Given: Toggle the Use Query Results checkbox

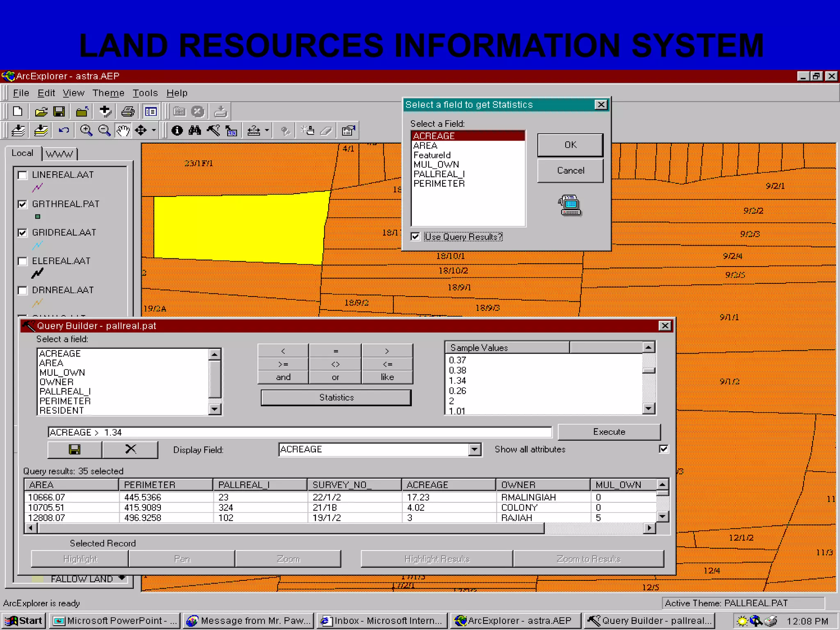Looking at the screenshot, I should tap(415, 237).
